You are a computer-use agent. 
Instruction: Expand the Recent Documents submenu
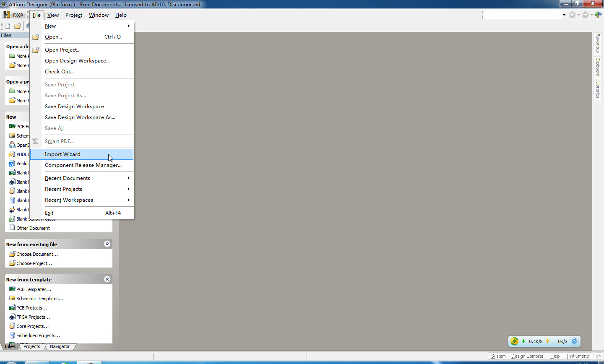(82, 178)
